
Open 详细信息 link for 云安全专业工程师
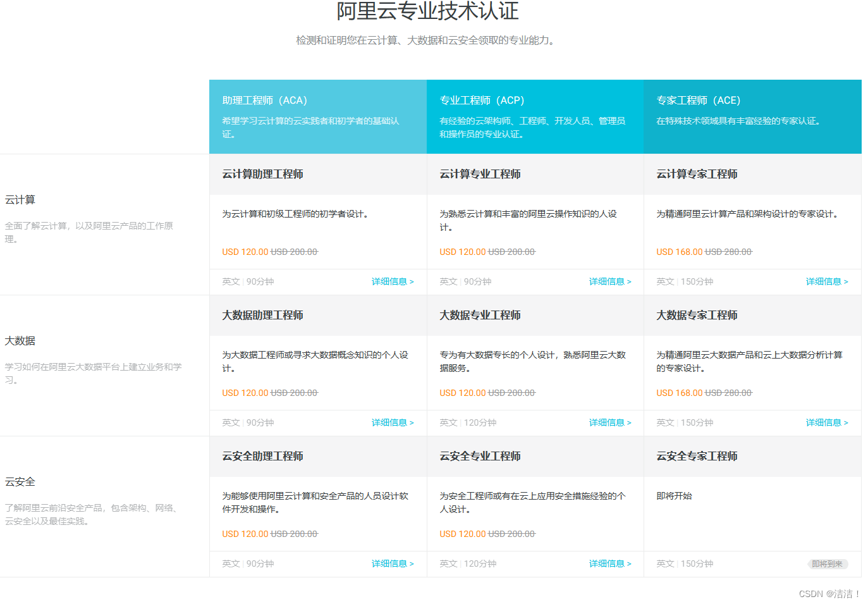610,564
